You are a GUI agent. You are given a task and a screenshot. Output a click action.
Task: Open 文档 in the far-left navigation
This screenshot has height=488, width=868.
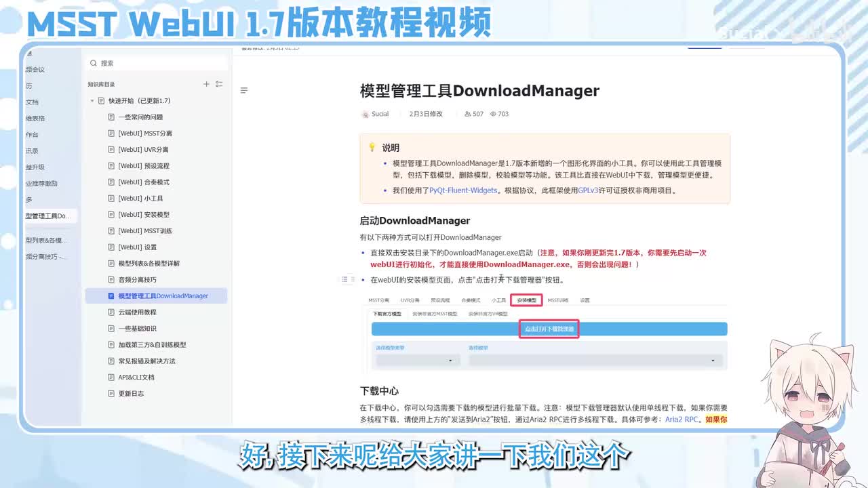[x=33, y=102]
